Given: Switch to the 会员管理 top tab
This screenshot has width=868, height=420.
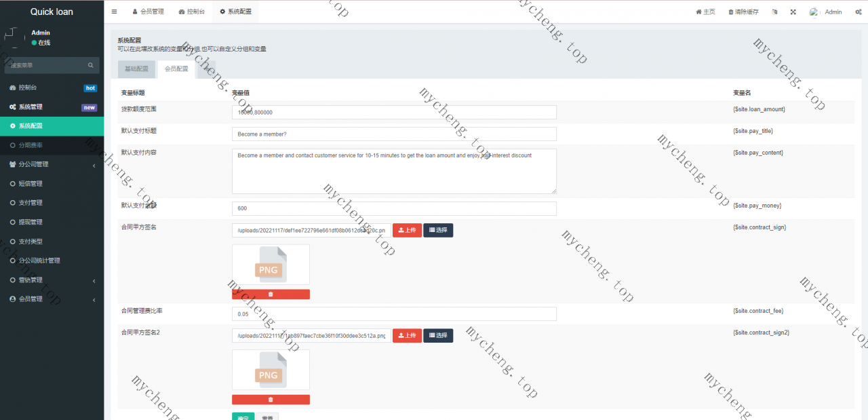Looking at the screenshot, I should click(x=148, y=12).
